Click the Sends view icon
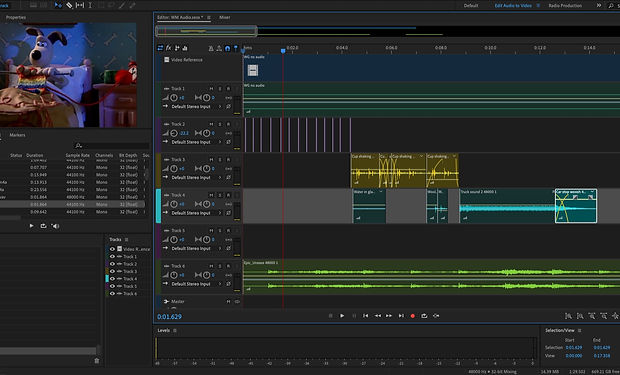 pyautogui.click(x=177, y=48)
